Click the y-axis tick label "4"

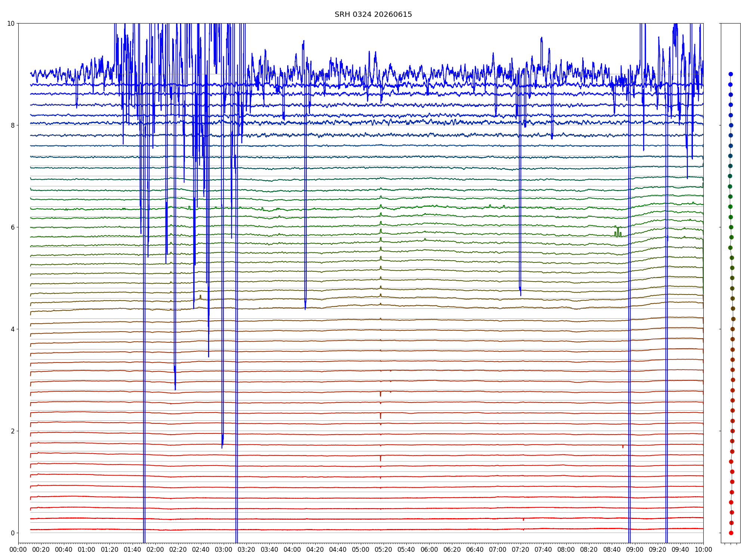(x=13, y=329)
